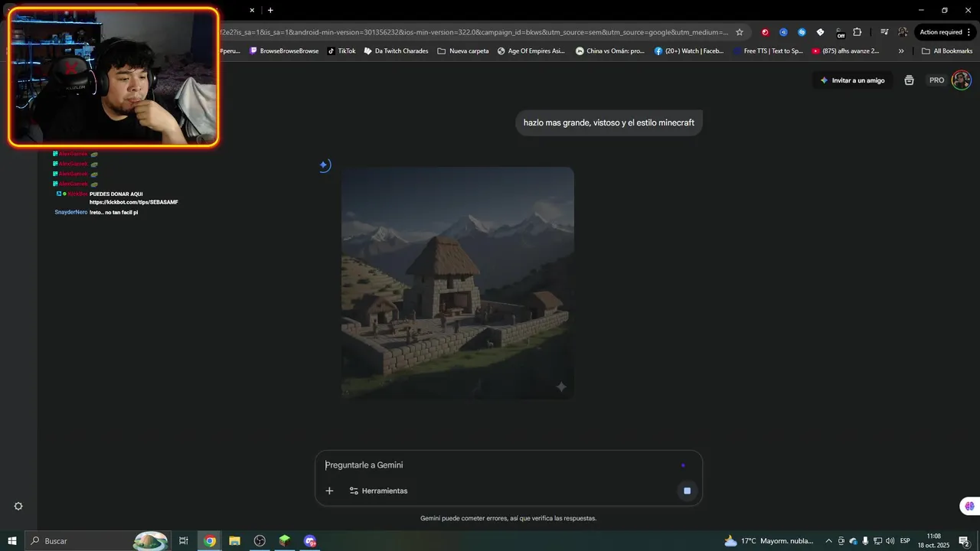Open File Explorer from the taskbar

pyautogui.click(x=235, y=541)
